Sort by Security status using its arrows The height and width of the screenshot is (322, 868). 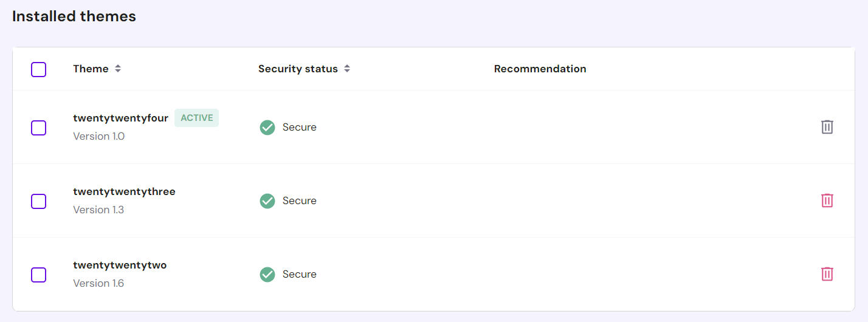coord(347,69)
